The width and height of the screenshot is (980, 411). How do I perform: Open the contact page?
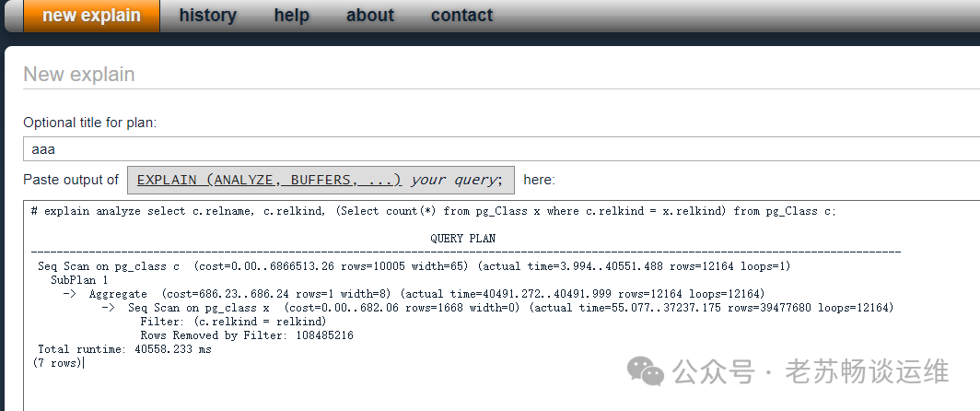(x=461, y=16)
